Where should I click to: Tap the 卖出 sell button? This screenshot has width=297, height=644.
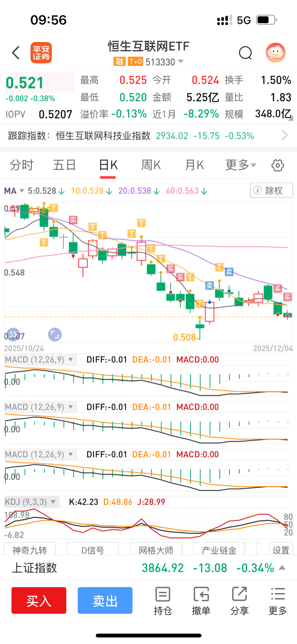[105, 601]
